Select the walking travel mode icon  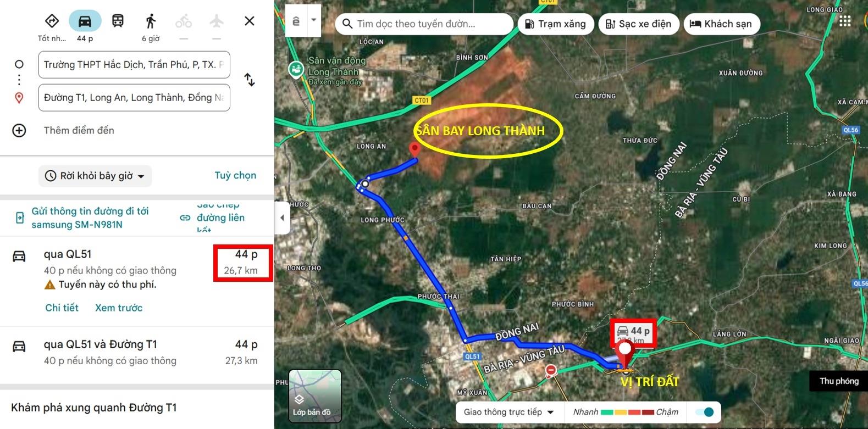[x=151, y=21]
